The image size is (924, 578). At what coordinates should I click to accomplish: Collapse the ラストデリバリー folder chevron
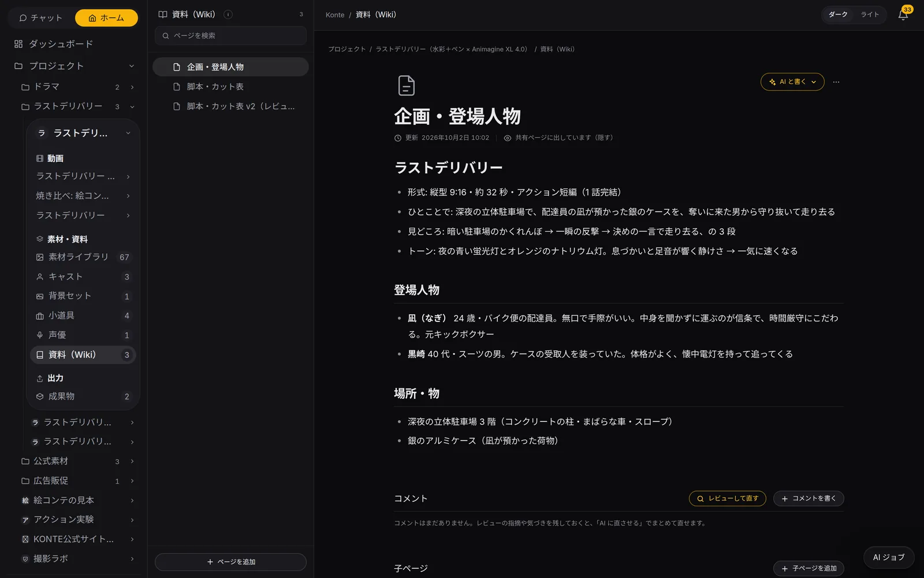tap(132, 107)
